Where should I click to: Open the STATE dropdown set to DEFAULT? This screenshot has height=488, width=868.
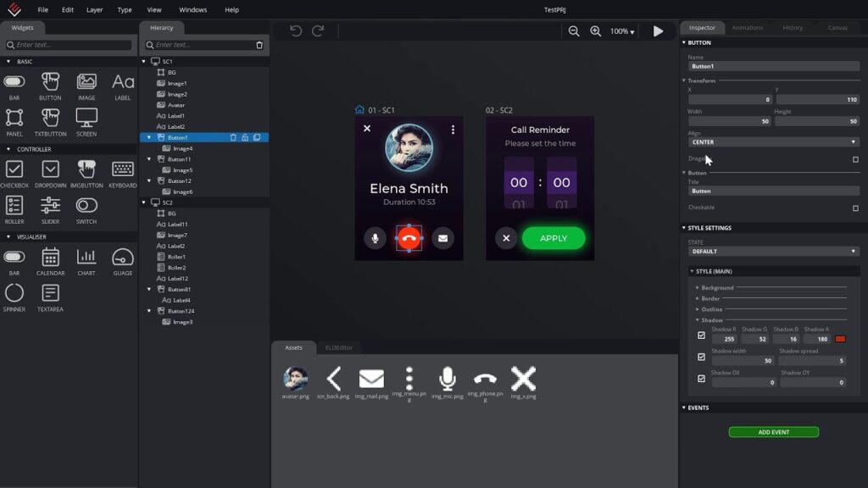773,252
